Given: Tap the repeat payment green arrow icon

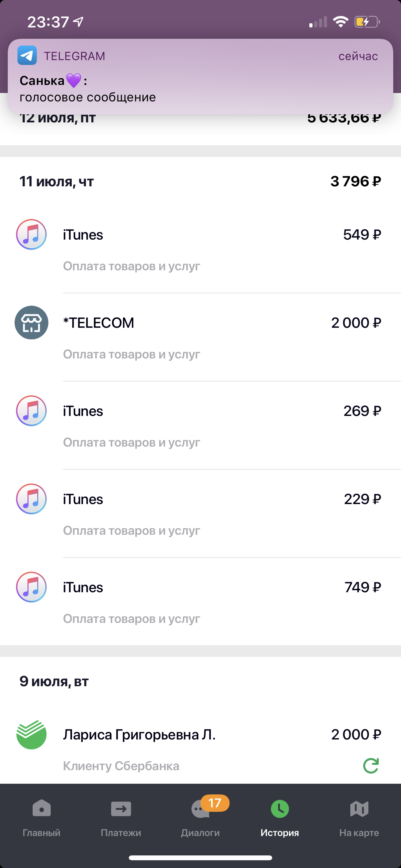Looking at the screenshot, I should point(371,766).
